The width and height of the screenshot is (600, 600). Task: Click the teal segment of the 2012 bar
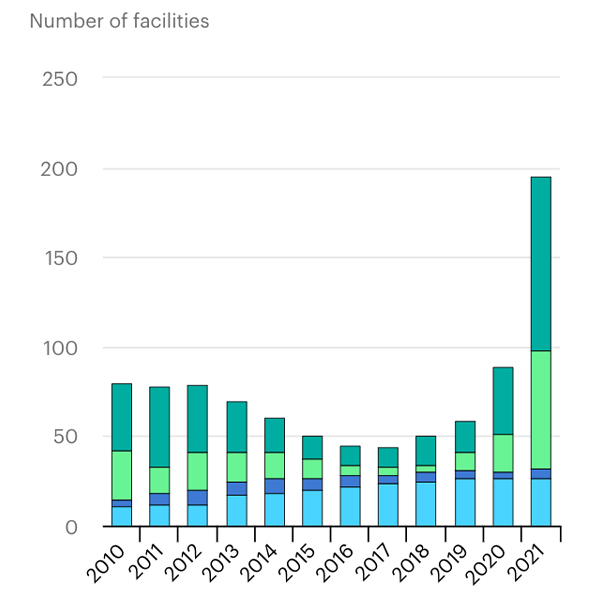pos(197,418)
